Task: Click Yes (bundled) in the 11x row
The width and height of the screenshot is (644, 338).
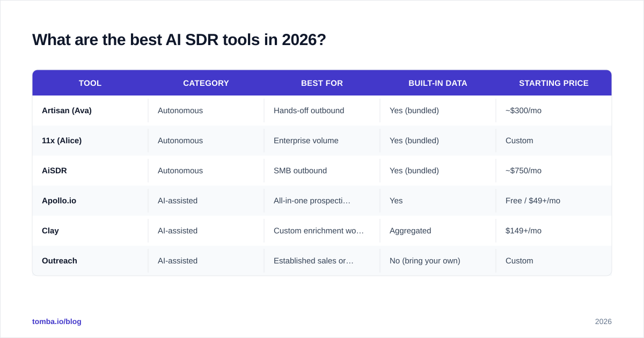Action: 414,141
